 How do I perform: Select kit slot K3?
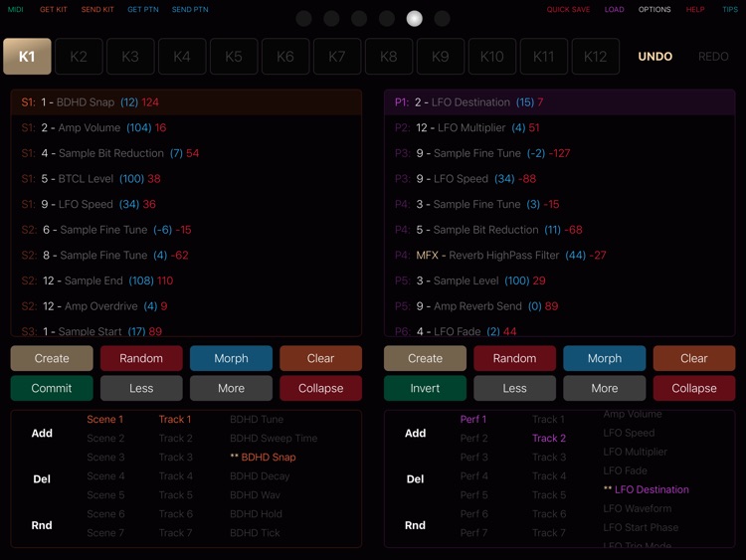(x=130, y=56)
